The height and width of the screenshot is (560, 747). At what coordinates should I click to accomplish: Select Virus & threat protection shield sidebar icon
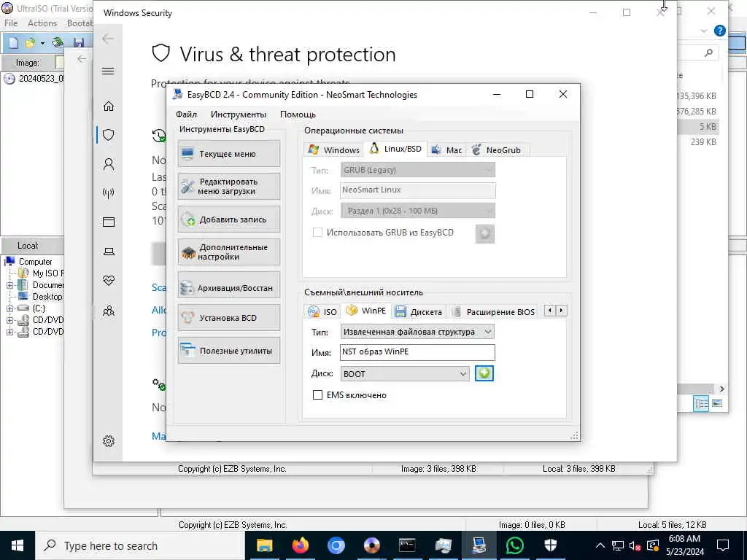point(109,135)
